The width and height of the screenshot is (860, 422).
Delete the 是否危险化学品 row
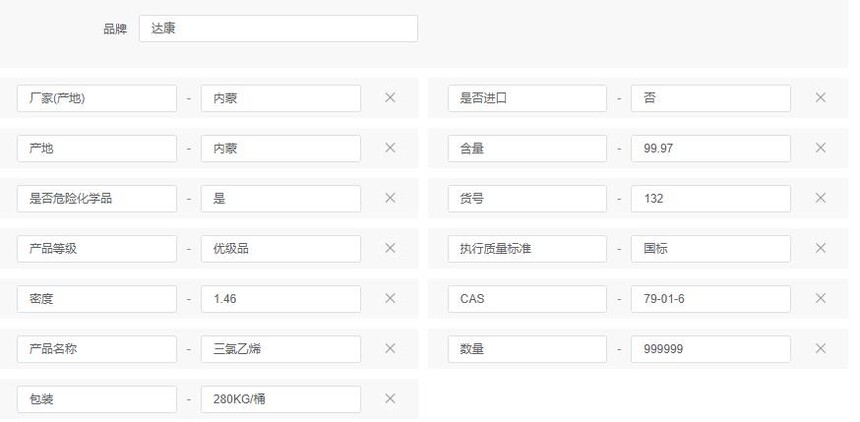point(390,198)
